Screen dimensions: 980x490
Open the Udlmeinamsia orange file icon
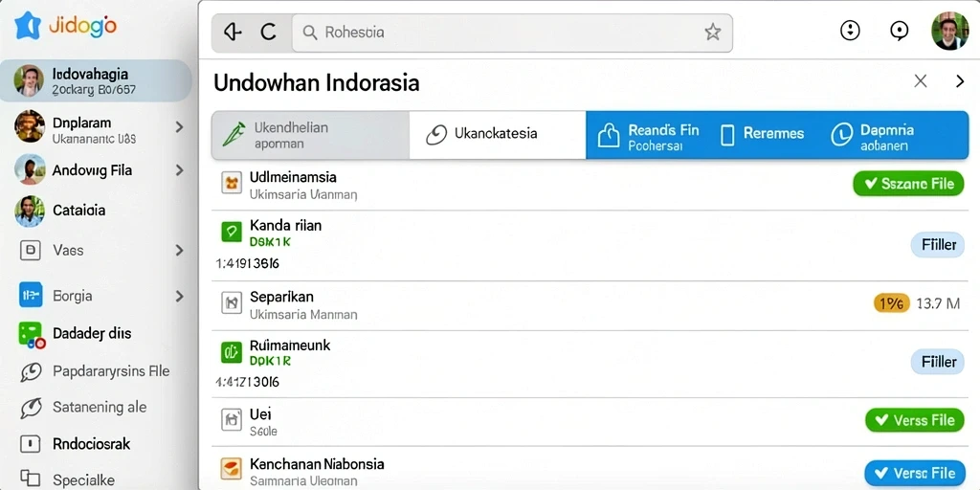pyautogui.click(x=232, y=183)
